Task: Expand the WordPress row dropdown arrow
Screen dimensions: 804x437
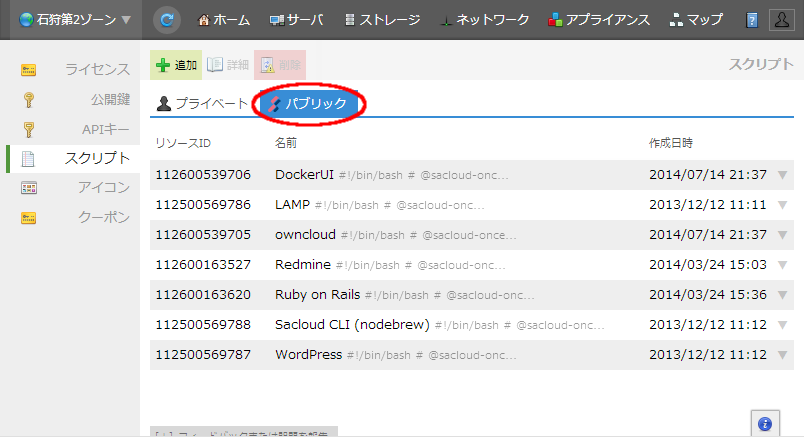Action: point(783,355)
